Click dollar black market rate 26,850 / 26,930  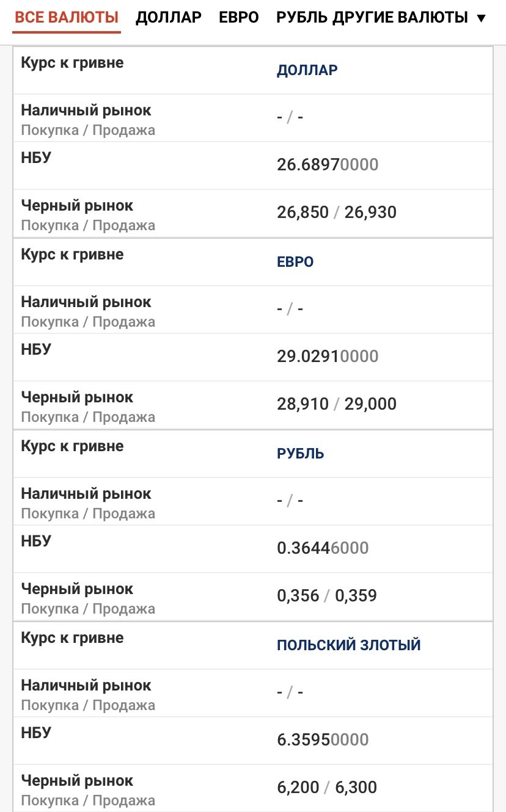point(337,212)
